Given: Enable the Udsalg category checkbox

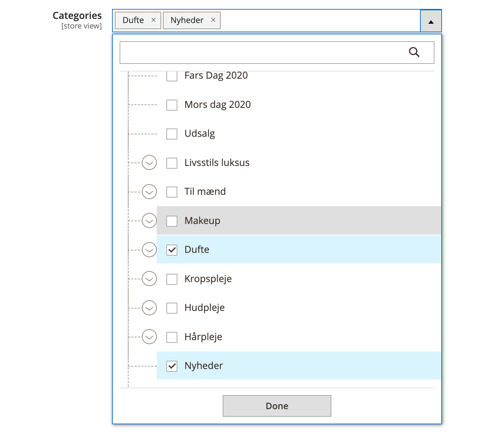Looking at the screenshot, I should [172, 134].
